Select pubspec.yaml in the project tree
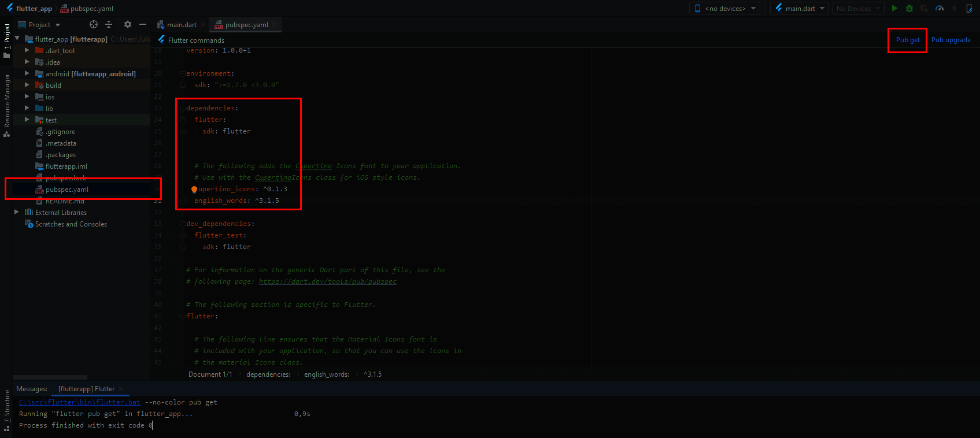 pos(67,190)
